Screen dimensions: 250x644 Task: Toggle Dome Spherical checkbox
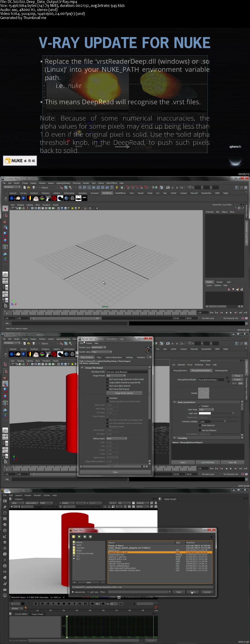(x=200, y=425)
